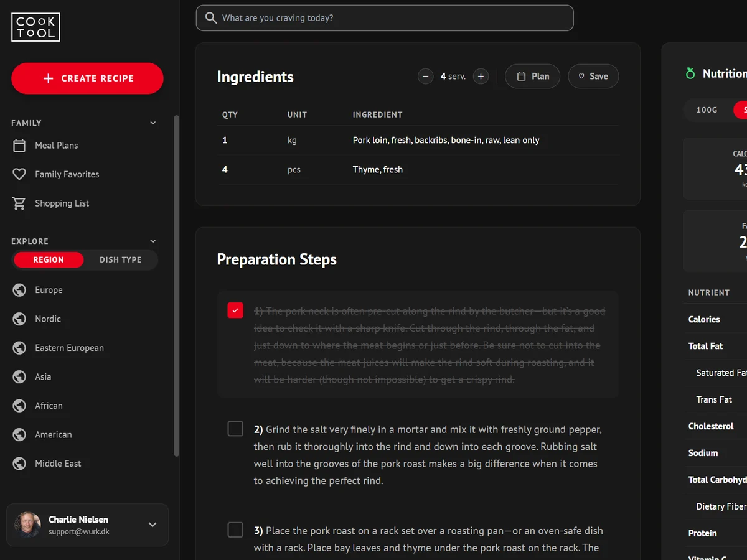The width and height of the screenshot is (747, 560).
Task: Open Meal Plans calendar icon
Action: click(19, 146)
